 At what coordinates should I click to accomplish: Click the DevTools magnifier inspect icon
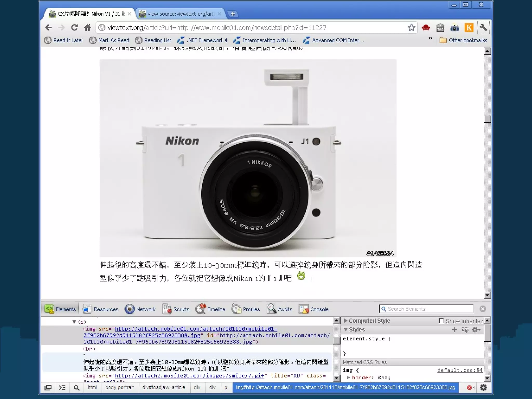pos(76,388)
